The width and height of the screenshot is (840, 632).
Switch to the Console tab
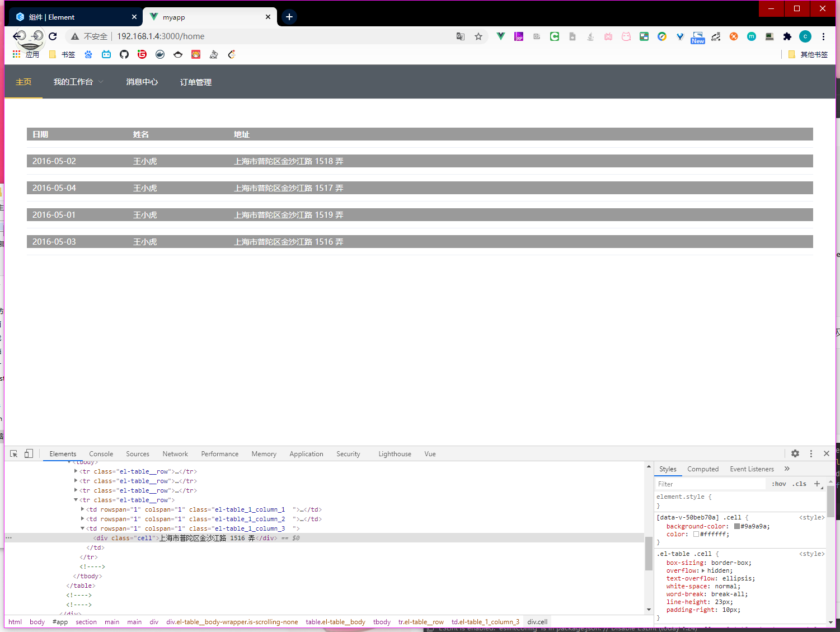[x=101, y=454]
